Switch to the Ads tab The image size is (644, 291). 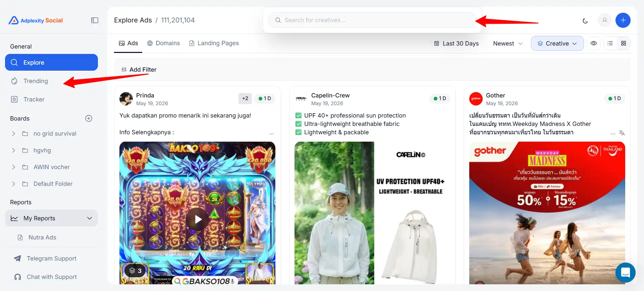click(x=128, y=43)
